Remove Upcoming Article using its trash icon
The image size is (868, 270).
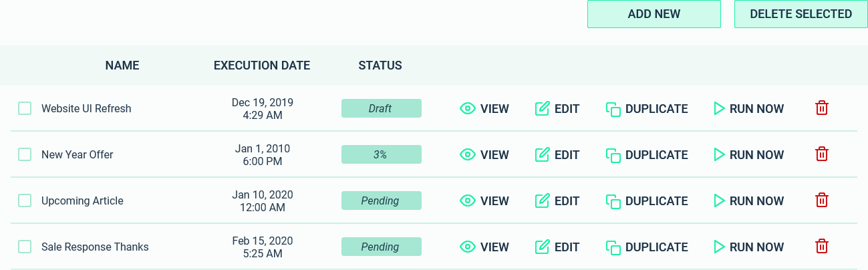point(822,200)
